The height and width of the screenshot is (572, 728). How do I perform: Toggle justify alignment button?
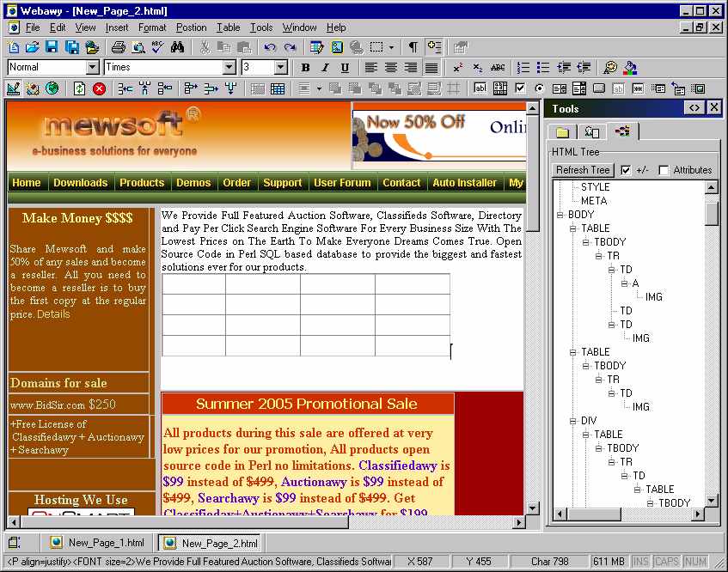(x=431, y=68)
